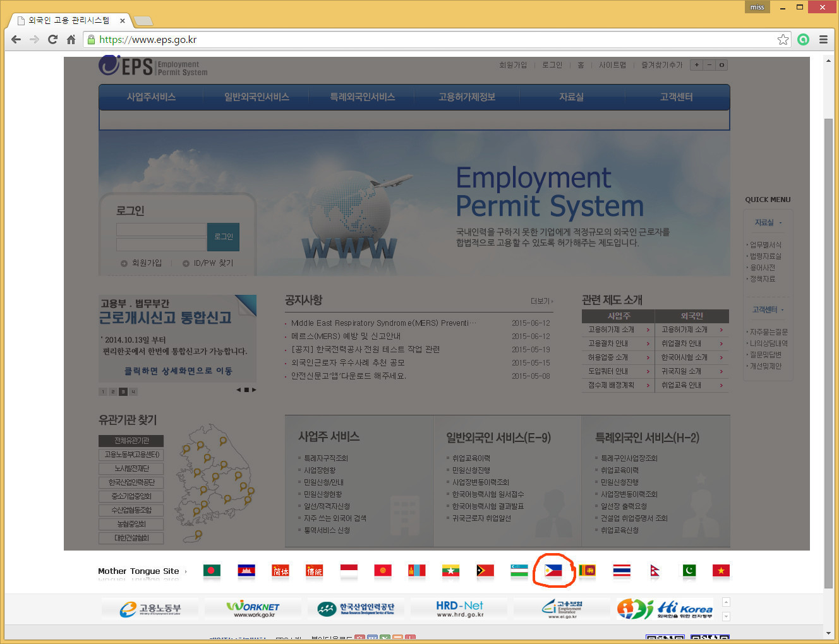Open notice Middle East Respiratory Syndrome
839x644 pixels.
coord(383,323)
